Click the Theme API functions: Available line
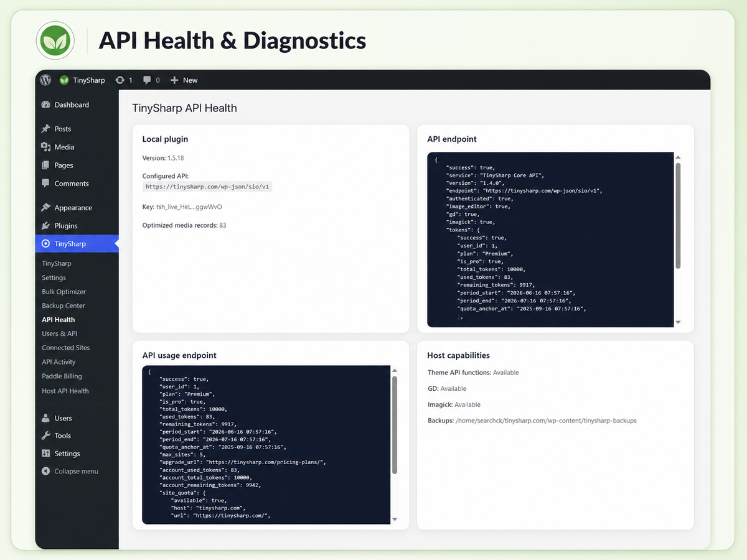This screenshot has width=747, height=560. tap(473, 373)
